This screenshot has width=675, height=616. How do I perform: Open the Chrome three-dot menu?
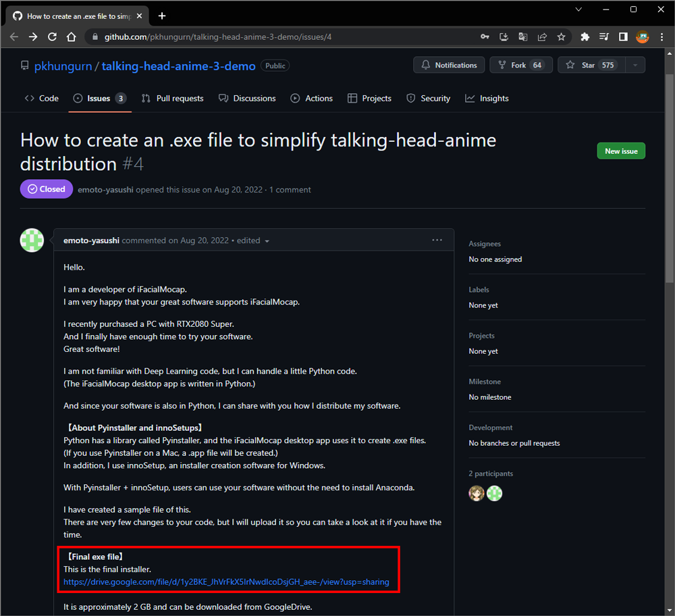coord(661,37)
